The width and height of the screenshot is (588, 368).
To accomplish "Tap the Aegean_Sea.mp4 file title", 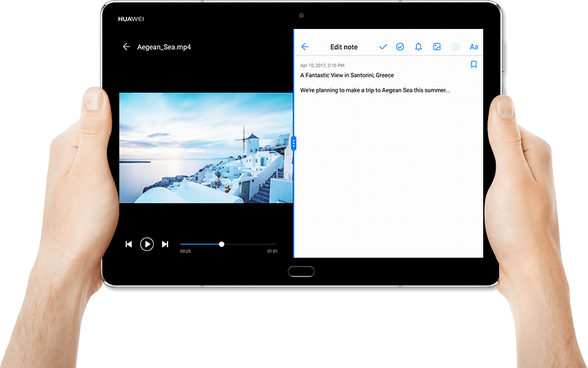I will click(x=163, y=47).
